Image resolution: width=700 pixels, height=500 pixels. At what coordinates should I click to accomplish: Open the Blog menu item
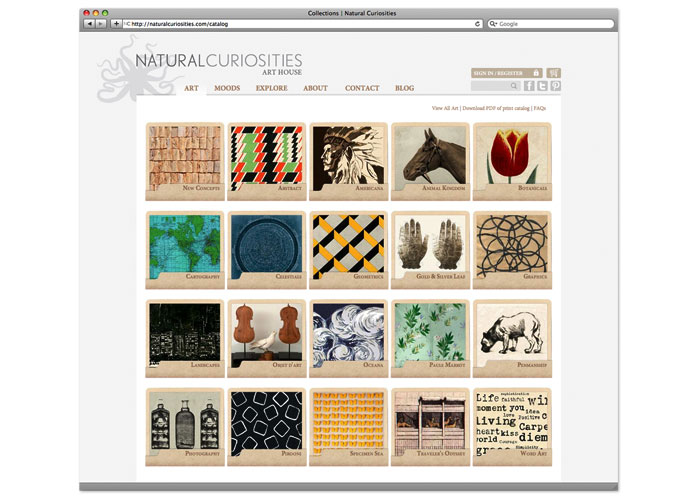(404, 88)
